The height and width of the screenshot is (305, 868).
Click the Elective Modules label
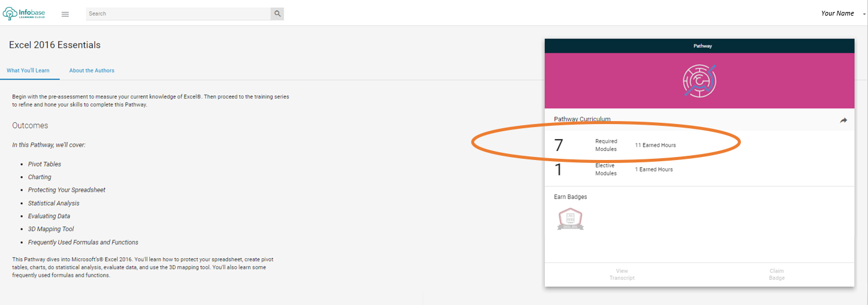(606, 170)
